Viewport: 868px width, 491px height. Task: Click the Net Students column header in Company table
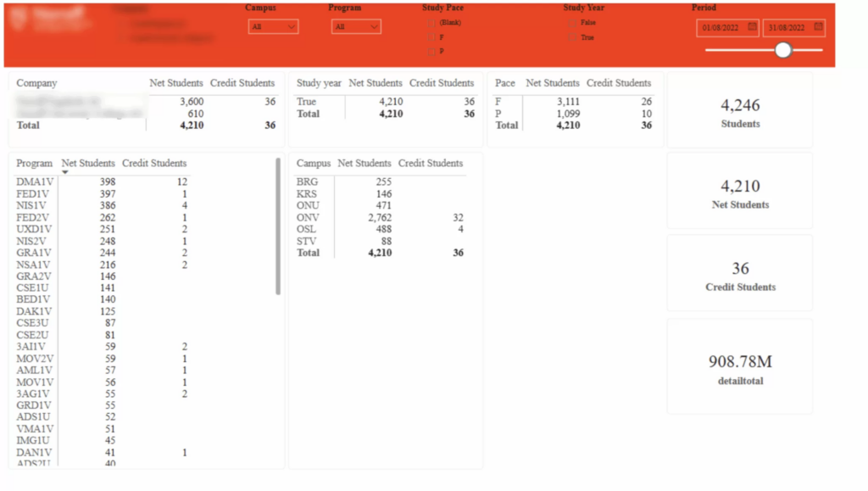[x=176, y=83]
